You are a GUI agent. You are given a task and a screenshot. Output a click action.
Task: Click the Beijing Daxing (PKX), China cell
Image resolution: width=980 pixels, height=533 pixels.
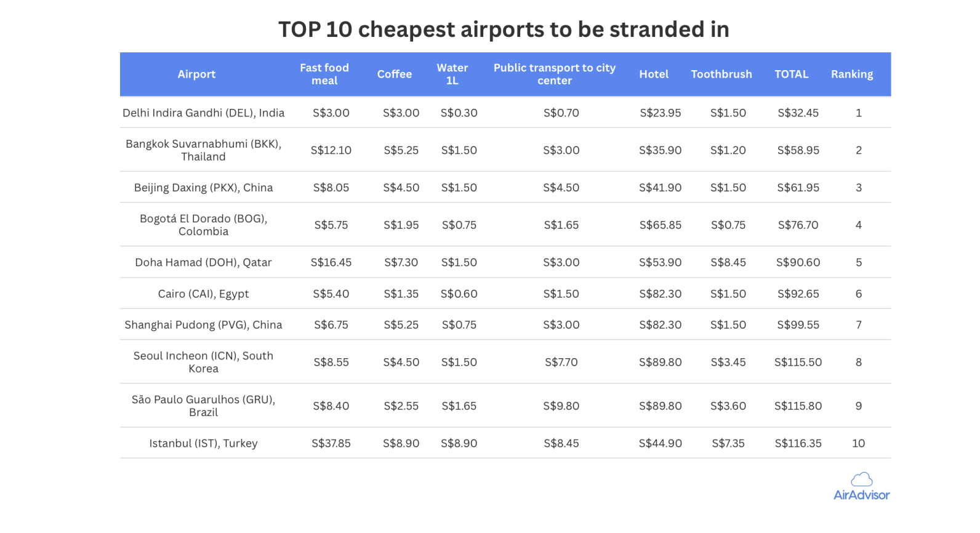(x=203, y=188)
